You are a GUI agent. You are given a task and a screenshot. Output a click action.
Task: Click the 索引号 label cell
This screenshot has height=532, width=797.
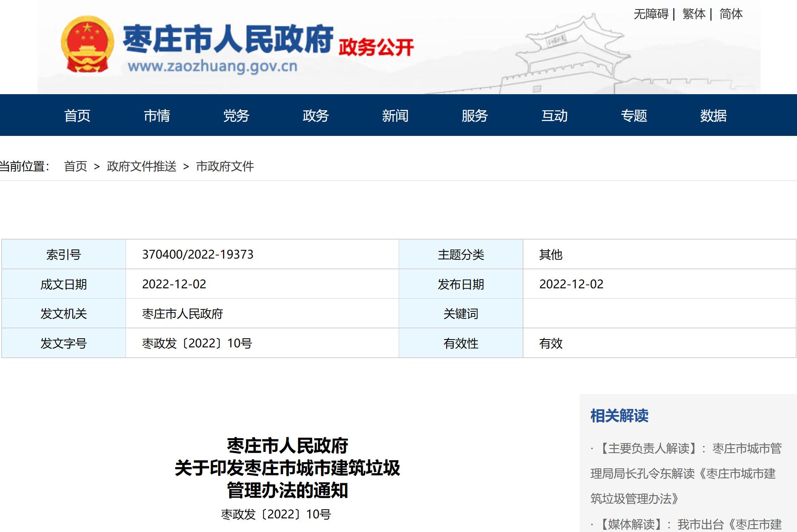click(x=64, y=254)
